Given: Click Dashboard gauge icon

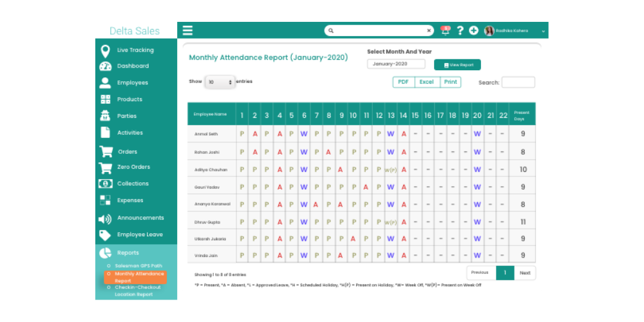Looking at the screenshot, I should coord(105,66).
